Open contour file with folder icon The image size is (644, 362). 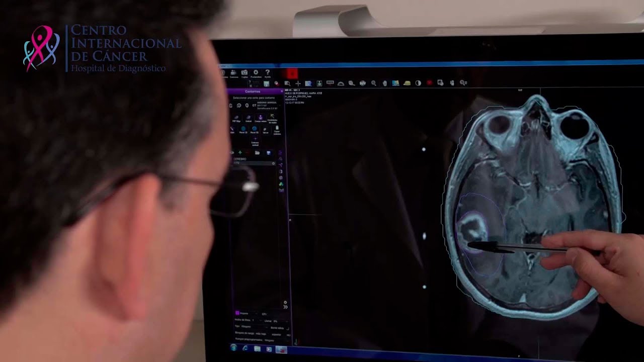257,152
